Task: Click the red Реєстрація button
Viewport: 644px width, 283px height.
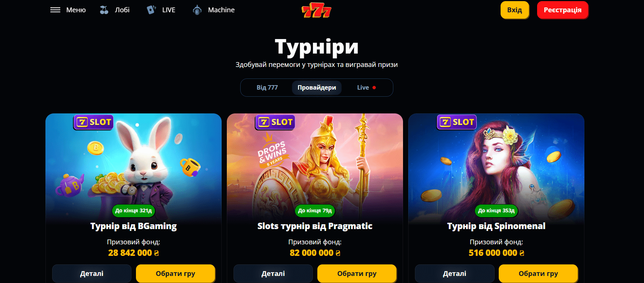Action: pyautogui.click(x=562, y=10)
